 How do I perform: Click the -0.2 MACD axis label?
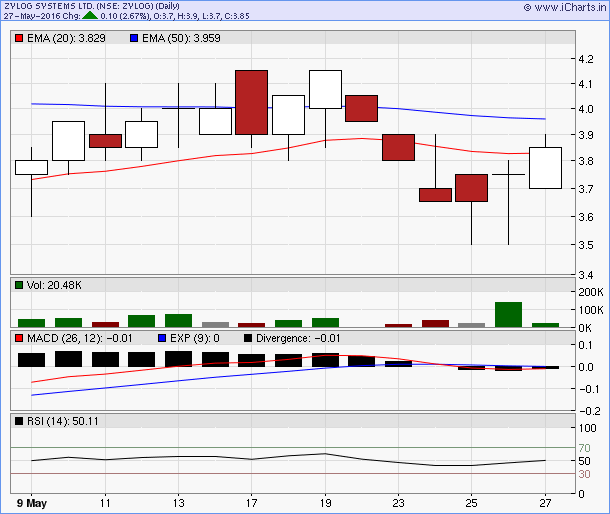click(x=590, y=411)
